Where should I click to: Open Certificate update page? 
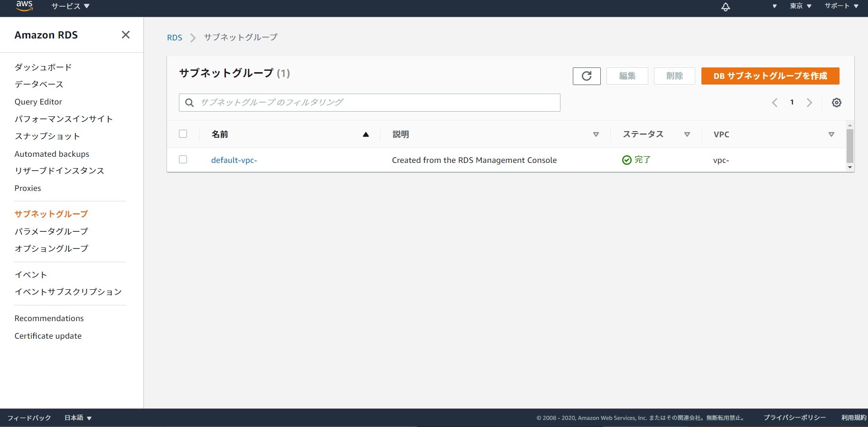coord(48,336)
